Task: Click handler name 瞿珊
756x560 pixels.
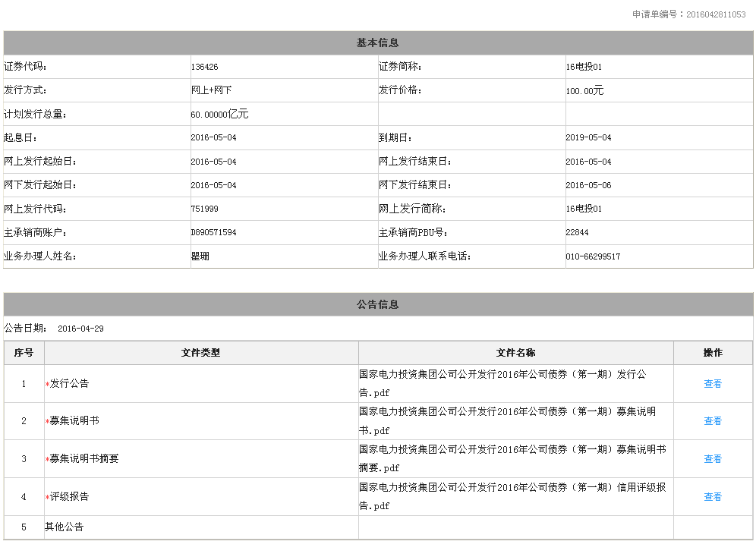Action: [x=200, y=256]
